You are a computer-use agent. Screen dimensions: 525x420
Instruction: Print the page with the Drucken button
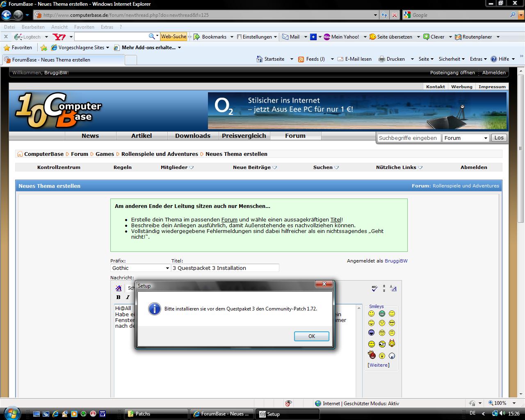coord(392,59)
